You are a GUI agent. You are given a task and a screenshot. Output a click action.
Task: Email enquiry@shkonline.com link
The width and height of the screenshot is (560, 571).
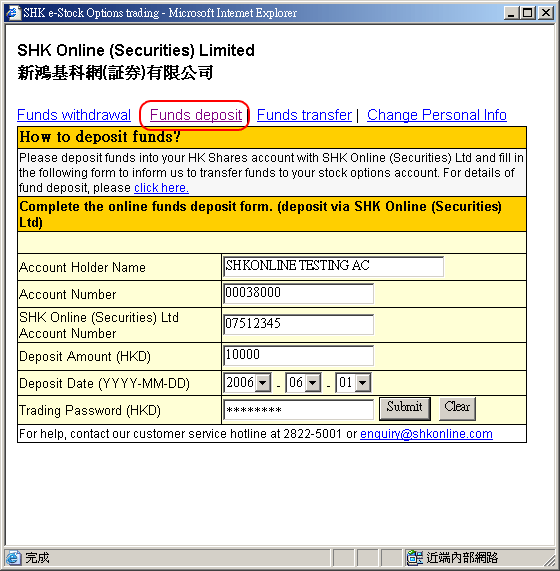tap(426, 434)
